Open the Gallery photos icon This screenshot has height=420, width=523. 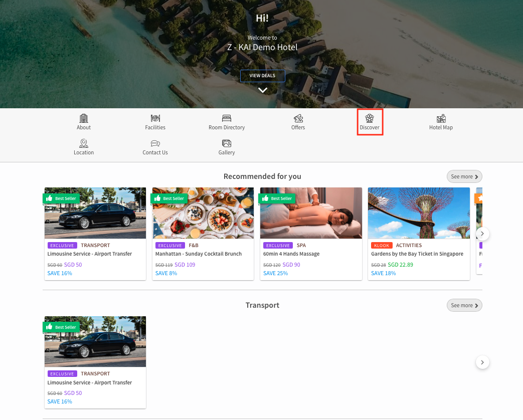pos(227,144)
